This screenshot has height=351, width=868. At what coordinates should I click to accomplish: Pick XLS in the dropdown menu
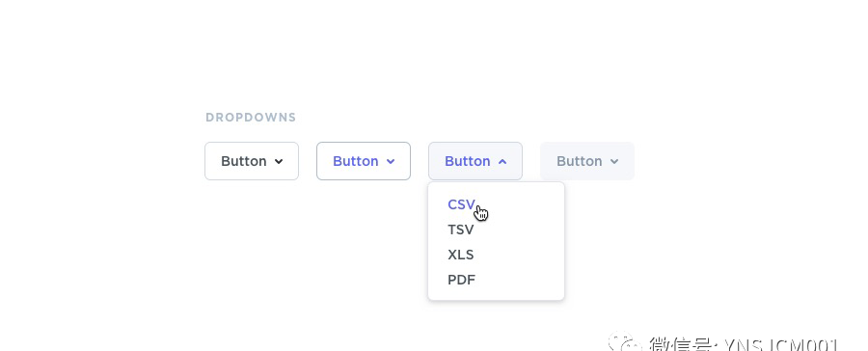point(461,255)
